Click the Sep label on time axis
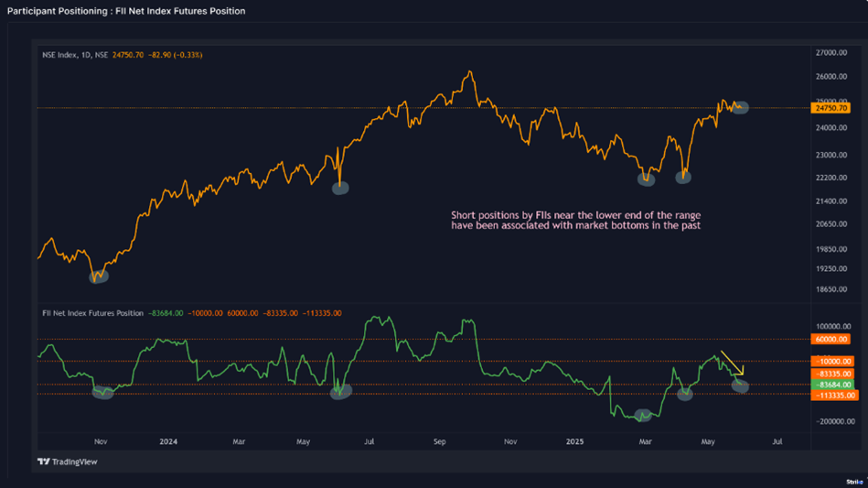Viewport: 868px width, 488px height. (439, 441)
